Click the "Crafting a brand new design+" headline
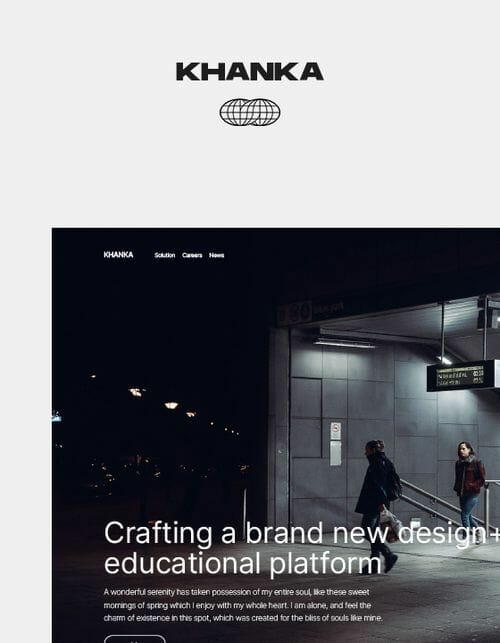The height and width of the screenshot is (643, 500). click(x=302, y=533)
